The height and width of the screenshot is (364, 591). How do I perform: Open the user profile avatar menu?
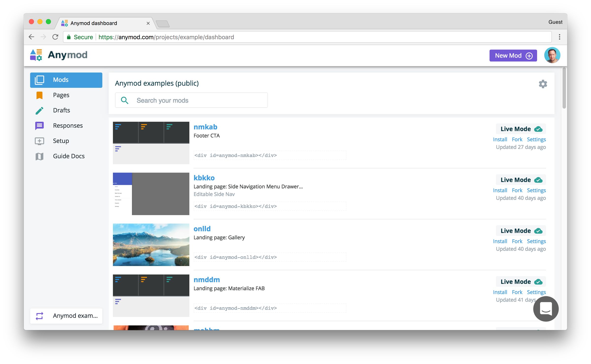pyautogui.click(x=552, y=55)
